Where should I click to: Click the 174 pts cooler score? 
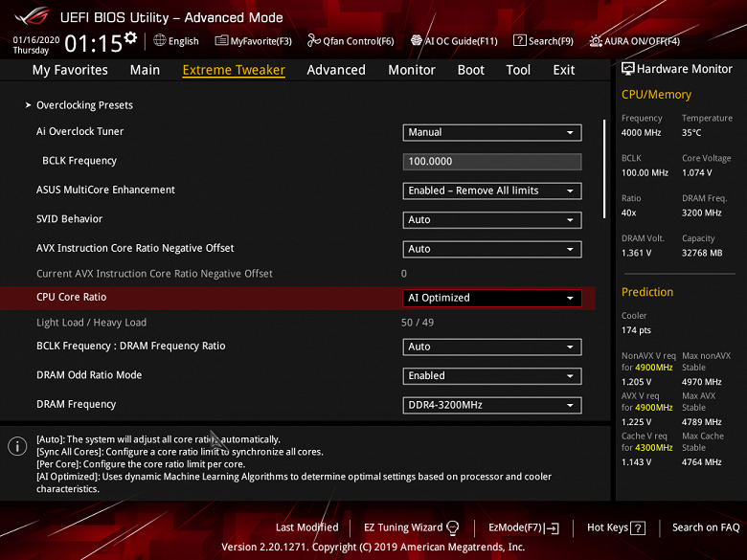[636, 330]
